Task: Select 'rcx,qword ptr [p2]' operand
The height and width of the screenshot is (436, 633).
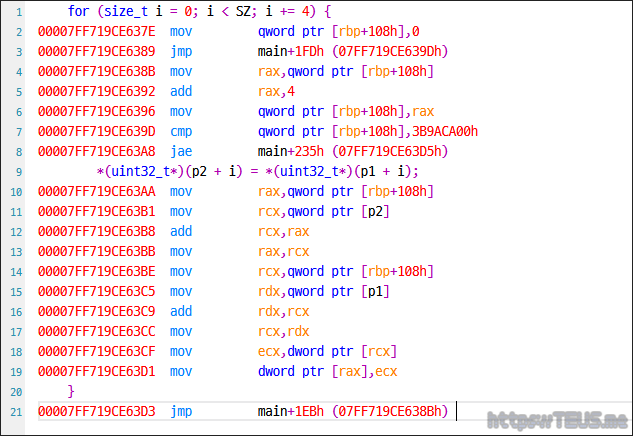Action: (x=324, y=212)
